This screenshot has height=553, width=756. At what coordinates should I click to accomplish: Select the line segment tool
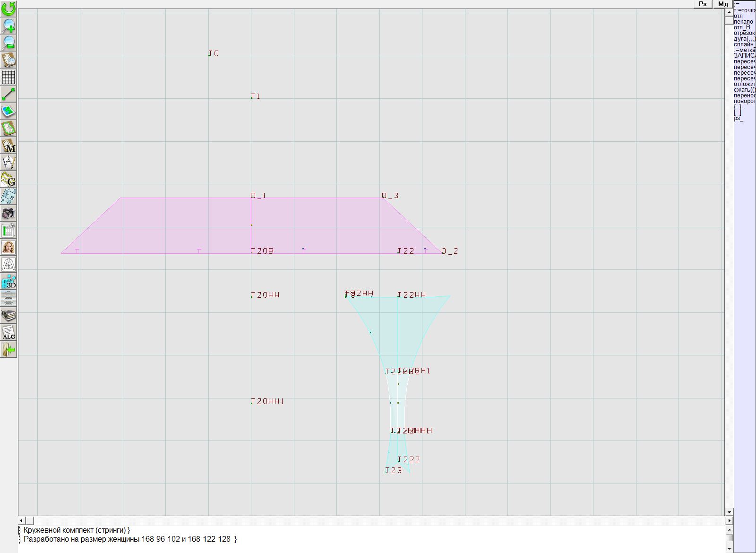[x=9, y=94]
